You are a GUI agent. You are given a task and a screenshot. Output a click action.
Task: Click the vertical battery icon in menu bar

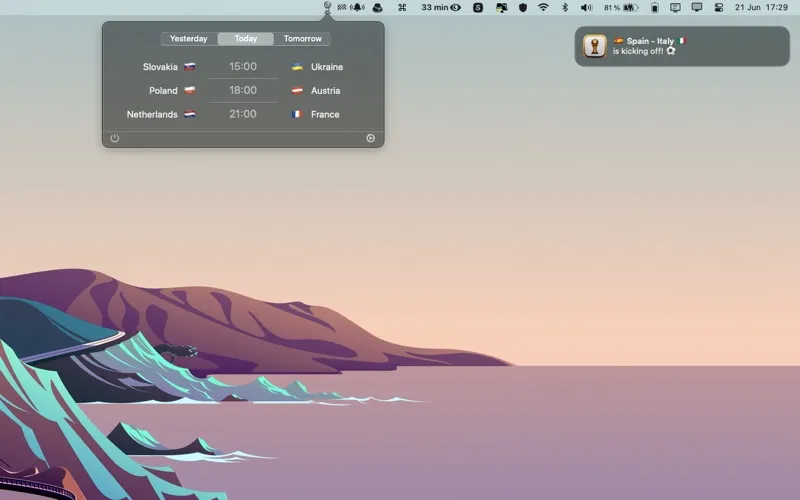(x=655, y=7)
